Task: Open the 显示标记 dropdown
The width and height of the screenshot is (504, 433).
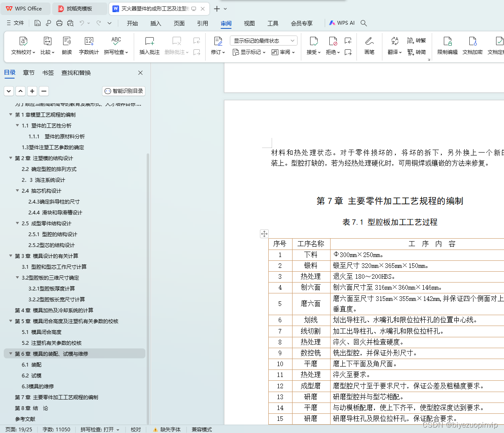Action: tap(249, 52)
